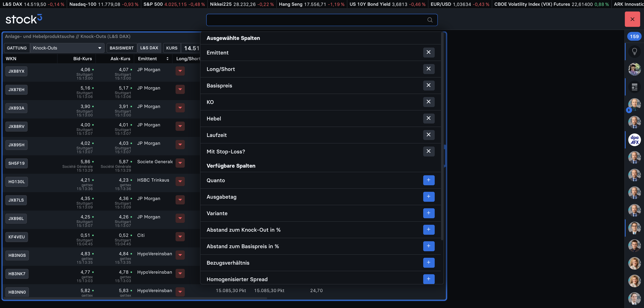Click the column panel vertical scrollbar

[442, 136]
